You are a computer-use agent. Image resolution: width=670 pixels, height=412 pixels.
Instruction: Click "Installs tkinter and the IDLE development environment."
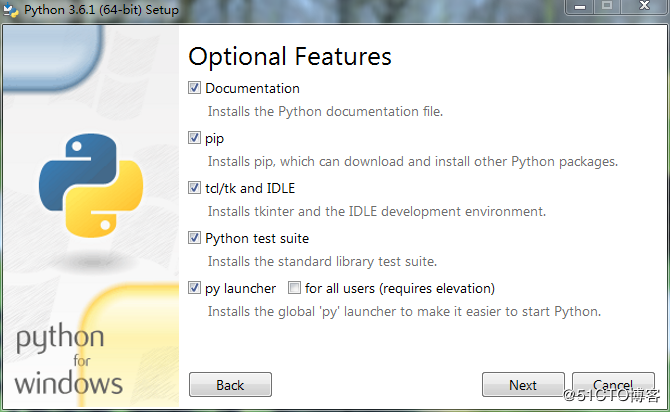[377, 212]
